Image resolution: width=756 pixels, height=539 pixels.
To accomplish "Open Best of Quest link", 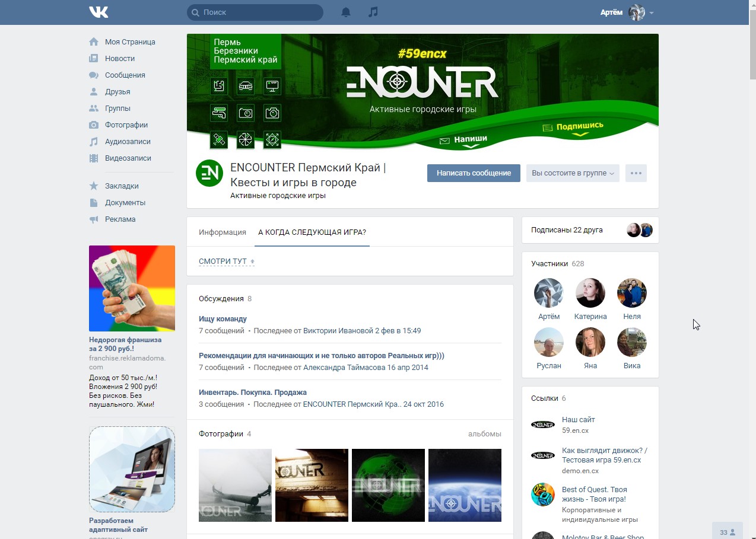I will [595, 495].
